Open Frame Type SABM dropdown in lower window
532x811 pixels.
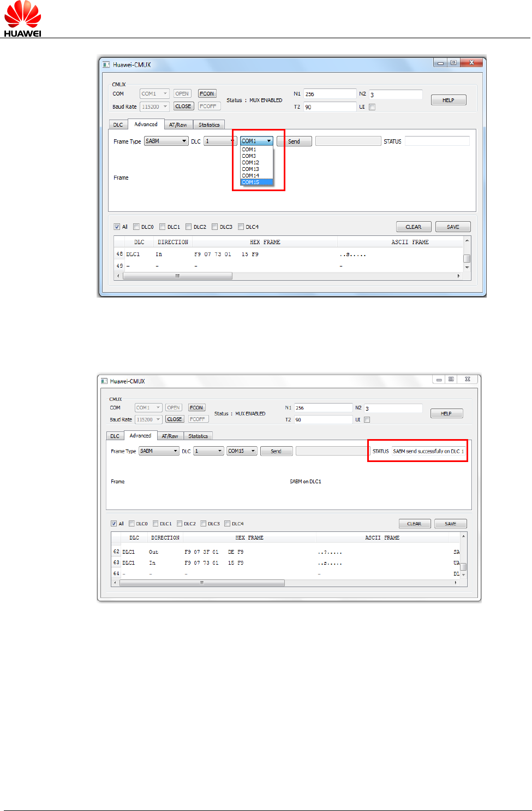pos(159,451)
